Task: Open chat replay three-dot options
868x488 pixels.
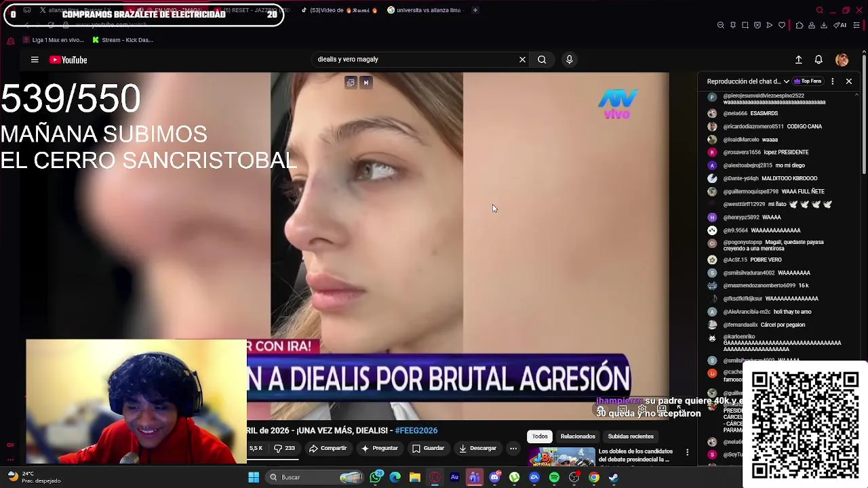Action: point(833,81)
